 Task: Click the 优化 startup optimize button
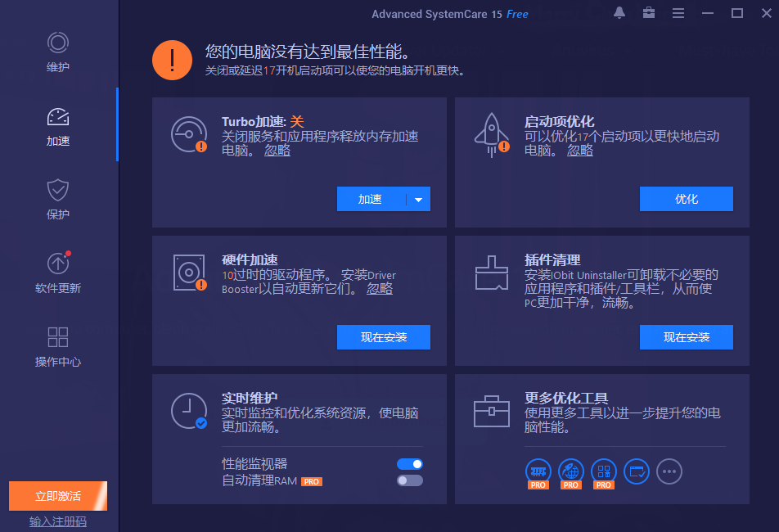click(686, 199)
